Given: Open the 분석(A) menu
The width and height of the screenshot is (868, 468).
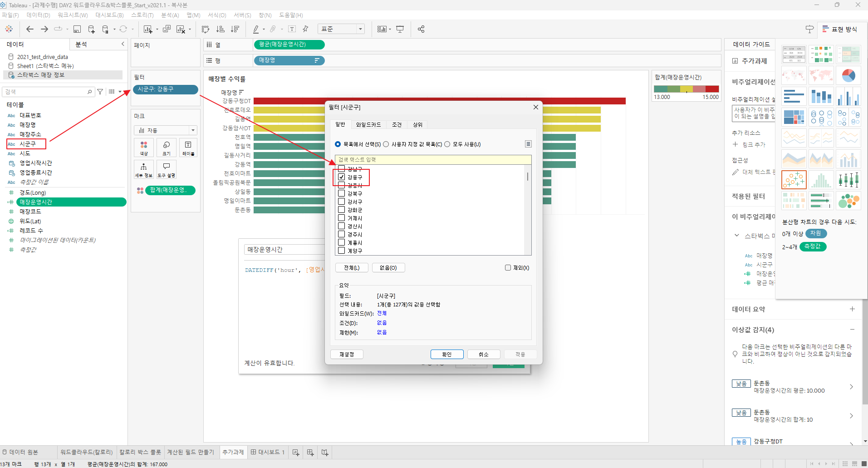Looking at the screenshot, I should click(x=170, y=15).
